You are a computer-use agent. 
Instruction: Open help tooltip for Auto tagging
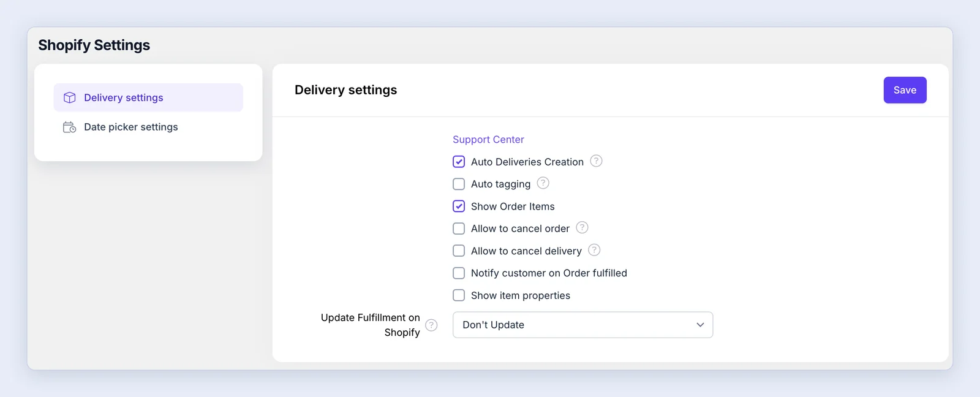pos(543,183)
